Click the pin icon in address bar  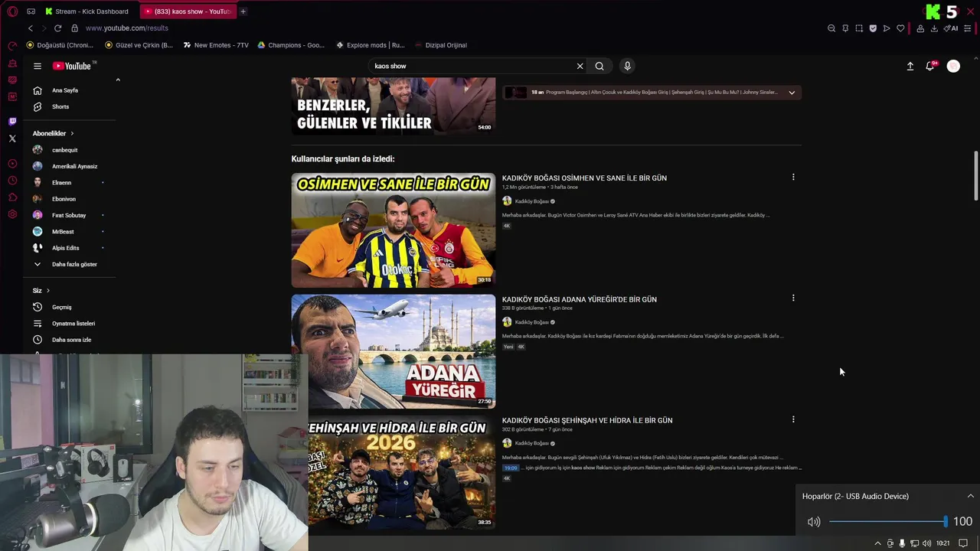pos(845,28)
